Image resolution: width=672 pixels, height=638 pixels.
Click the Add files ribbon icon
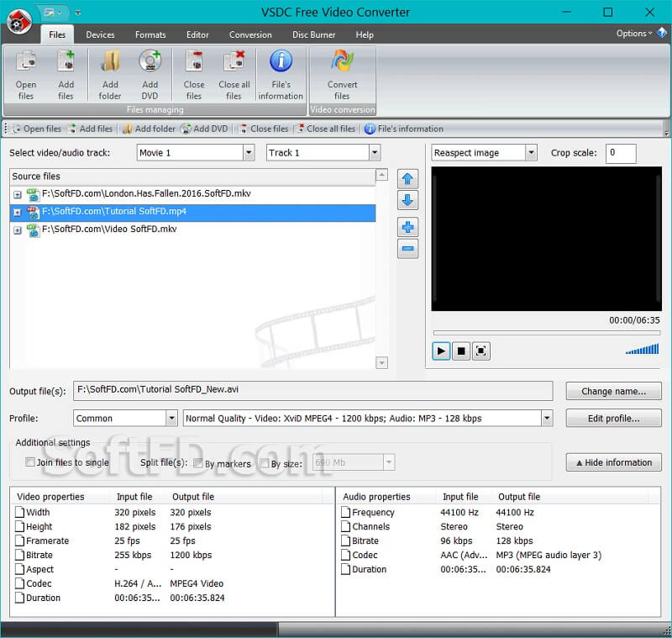(x=66, y=74)
